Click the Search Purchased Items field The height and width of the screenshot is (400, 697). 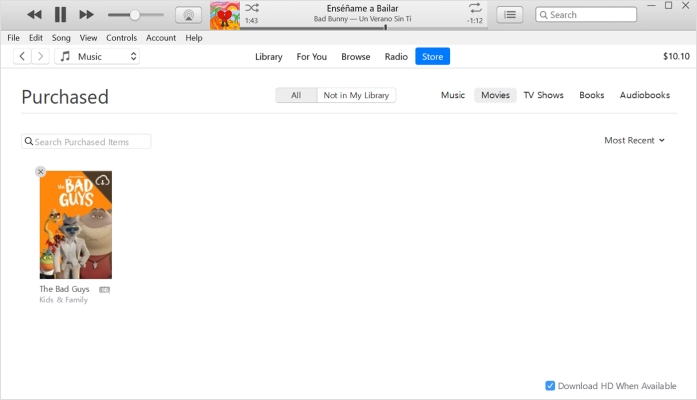(x=86, y=141)
